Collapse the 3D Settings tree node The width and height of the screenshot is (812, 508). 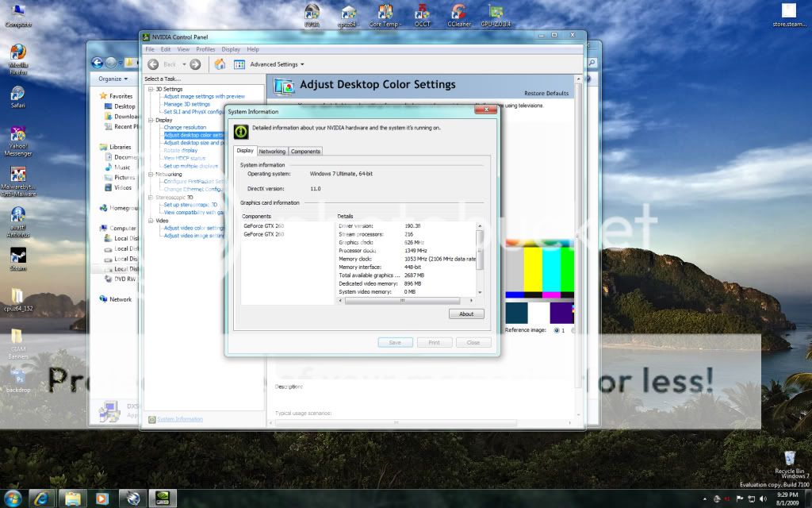(151, 89)
